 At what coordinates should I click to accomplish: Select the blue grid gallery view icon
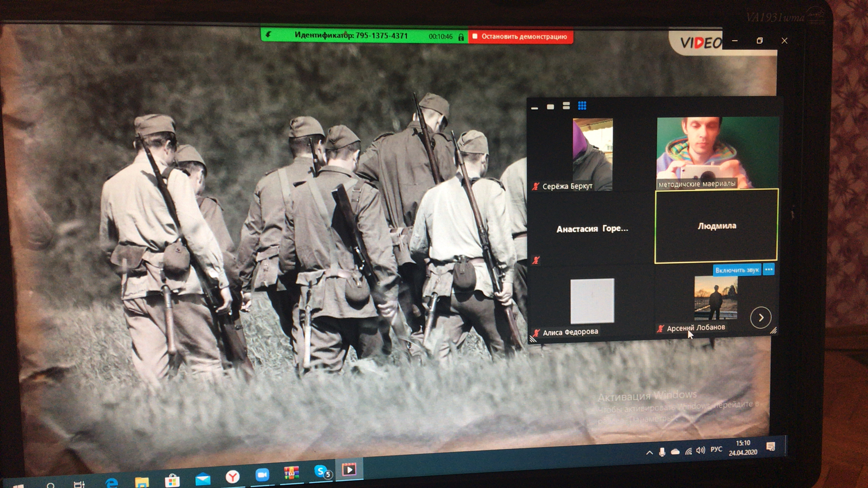click(582, 105)
